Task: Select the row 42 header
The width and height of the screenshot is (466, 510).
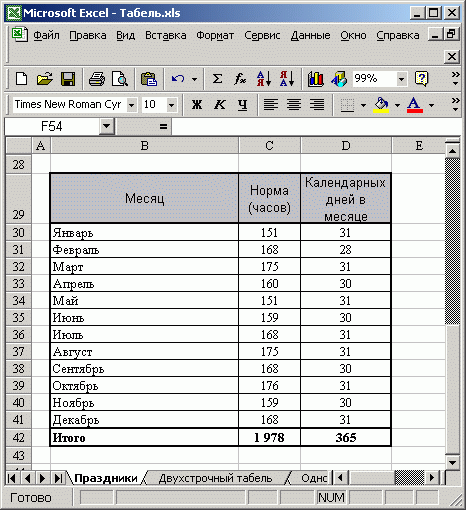Action: 19,437
